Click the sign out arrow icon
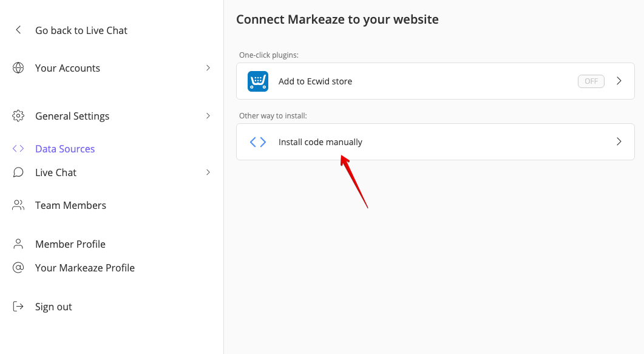This screenshot has width=644, height=354. click(18, 307)
